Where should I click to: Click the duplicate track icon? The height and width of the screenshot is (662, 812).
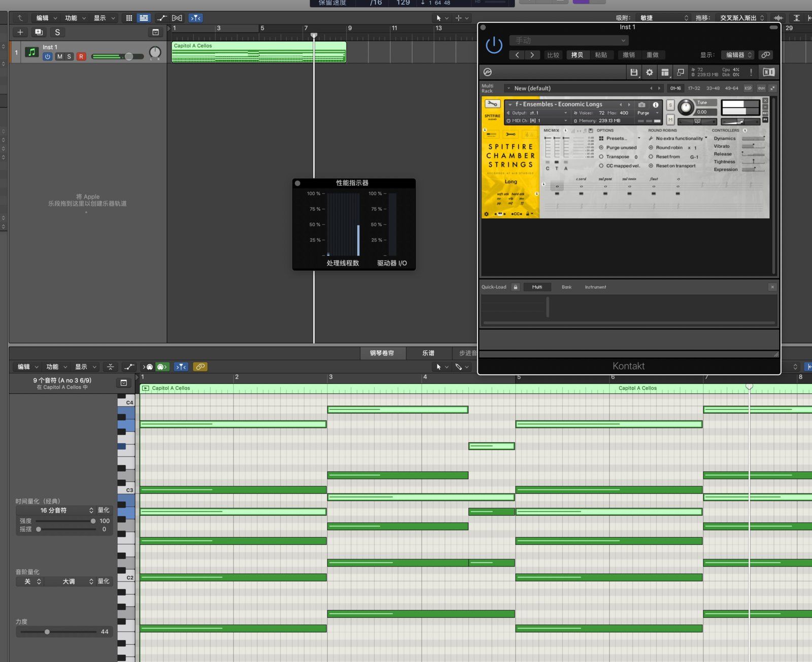click(x=39, y=32)
